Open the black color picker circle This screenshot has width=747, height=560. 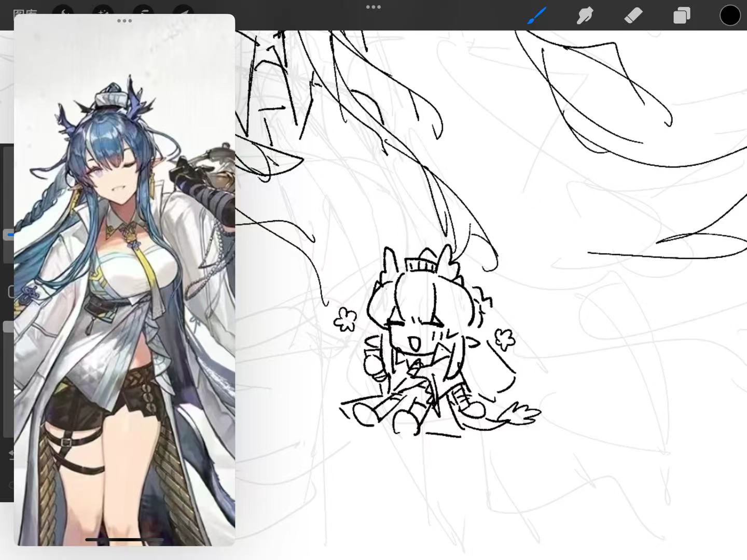click(x=729, y=16)
